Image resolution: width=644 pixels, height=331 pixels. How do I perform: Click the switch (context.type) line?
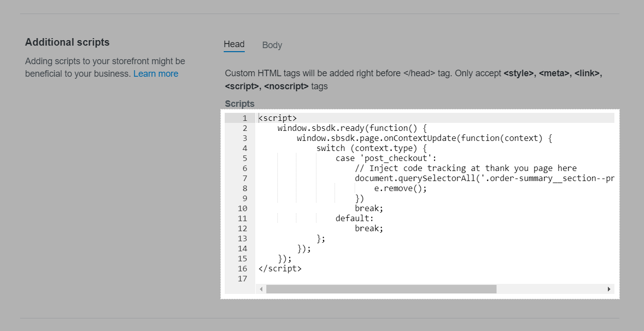[371, 148]
